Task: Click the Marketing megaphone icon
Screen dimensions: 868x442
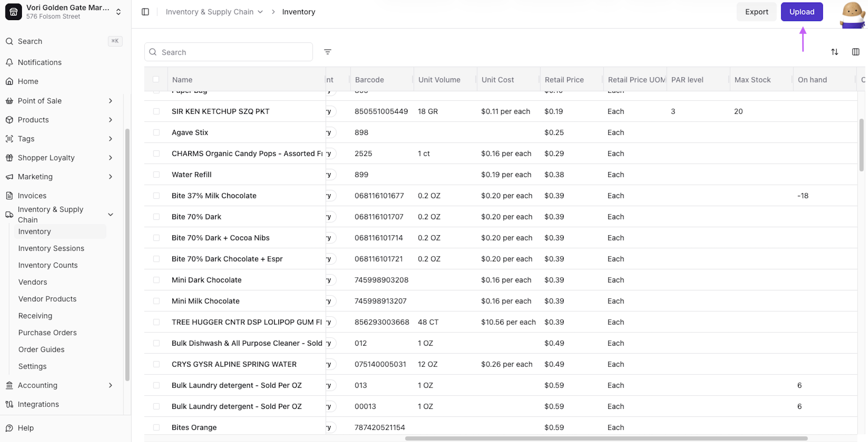Action: coord(9,177)
